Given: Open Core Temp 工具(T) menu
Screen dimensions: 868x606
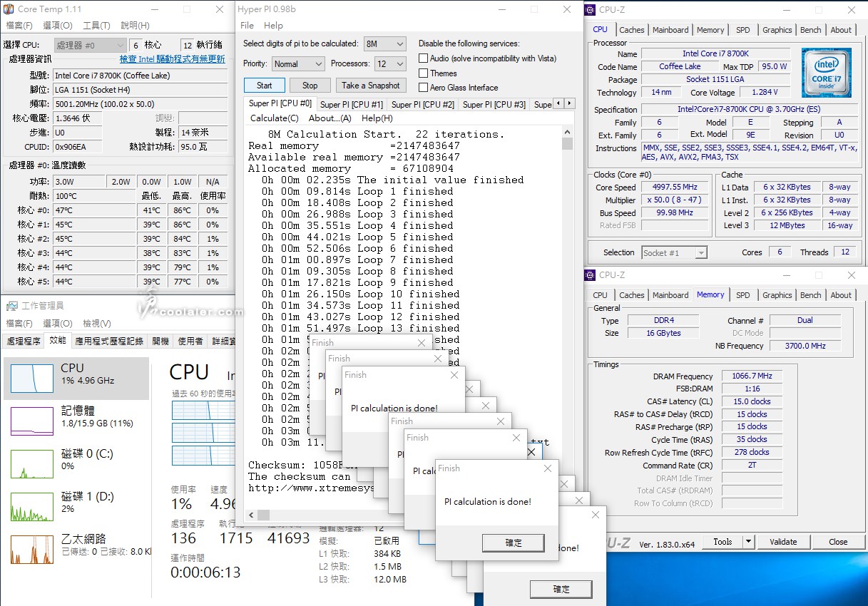Looking at the screenshot, I should coord(96,25).
